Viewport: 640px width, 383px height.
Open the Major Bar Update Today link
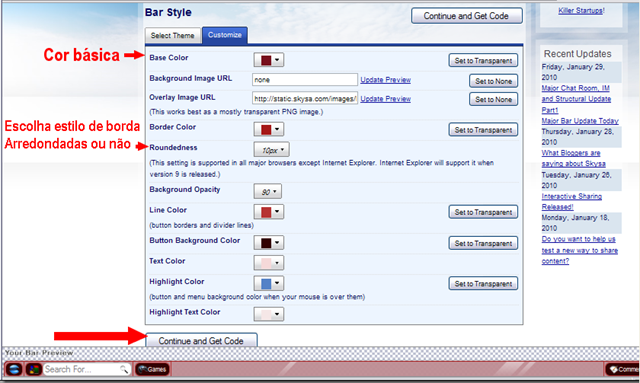click(x=580, y=121)
